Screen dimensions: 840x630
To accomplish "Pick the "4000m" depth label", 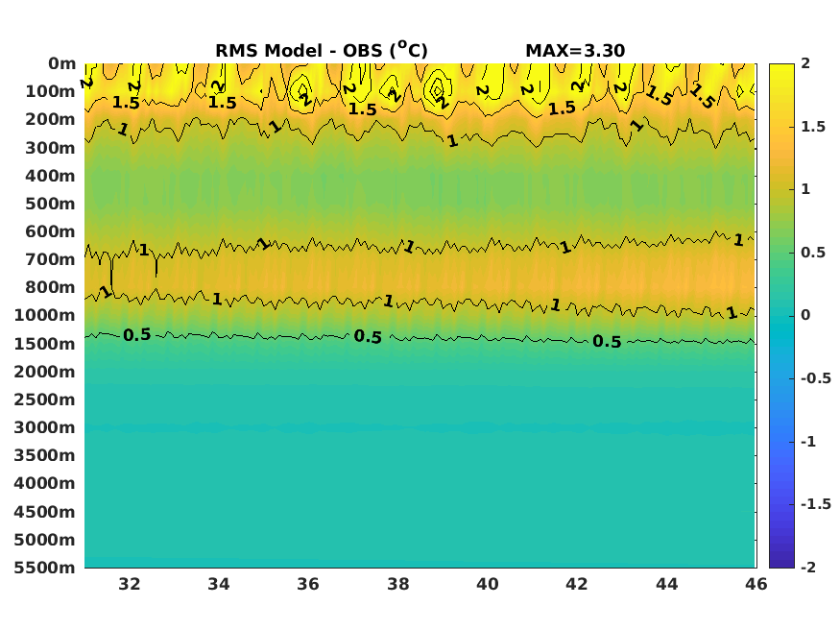I will pos(45,483).
